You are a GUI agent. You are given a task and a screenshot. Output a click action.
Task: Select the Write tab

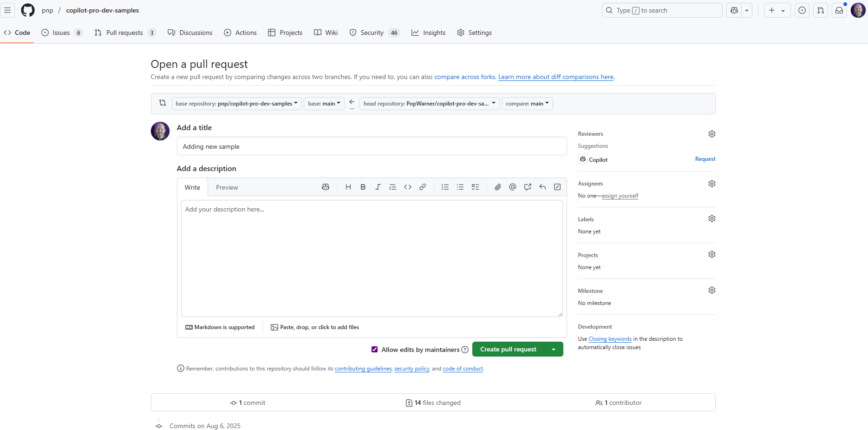[x=192, y=187]
